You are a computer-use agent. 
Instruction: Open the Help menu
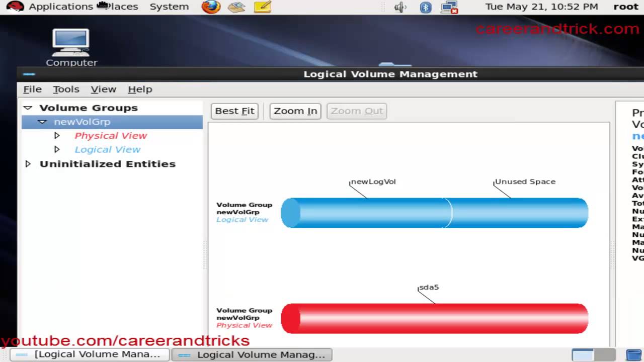click(x=140, y=89)
